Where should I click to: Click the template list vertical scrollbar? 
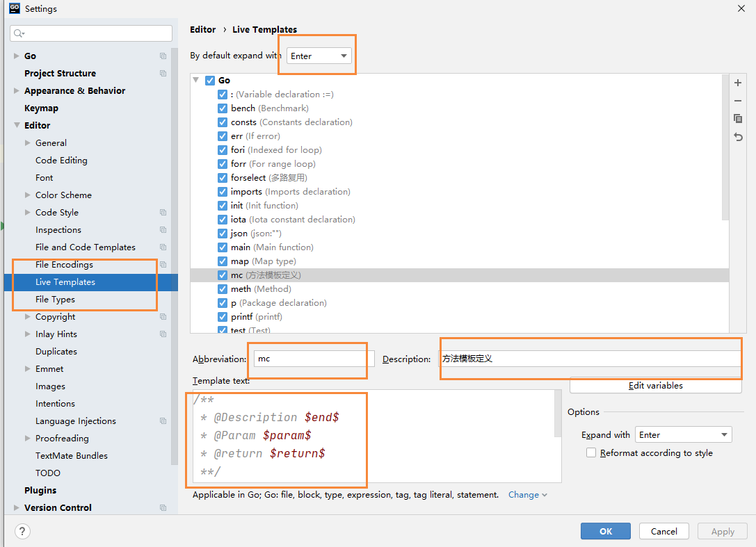725,153
